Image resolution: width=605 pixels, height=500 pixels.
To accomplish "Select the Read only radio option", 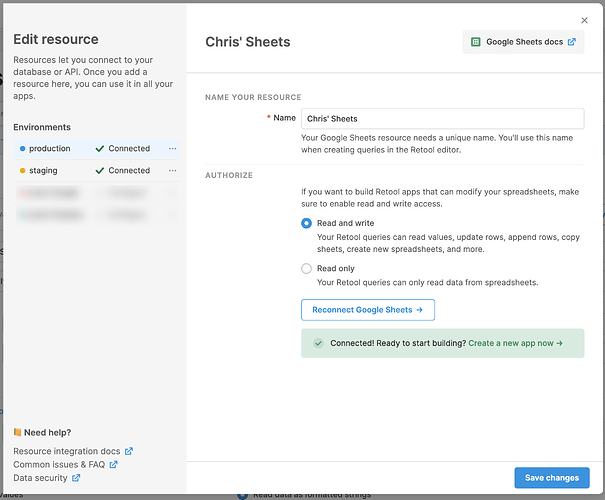I will [306, 269].
